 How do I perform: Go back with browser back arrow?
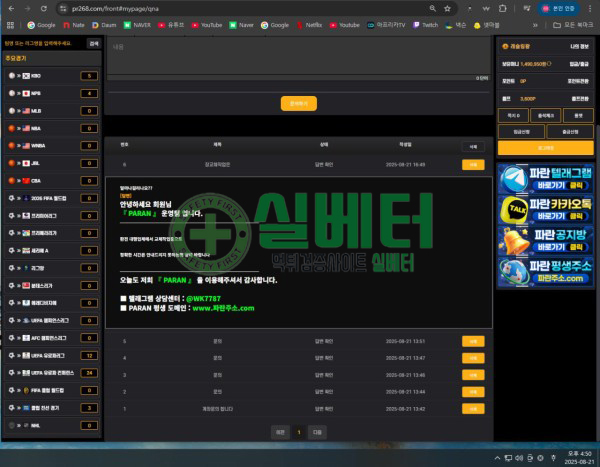[11, 8]
